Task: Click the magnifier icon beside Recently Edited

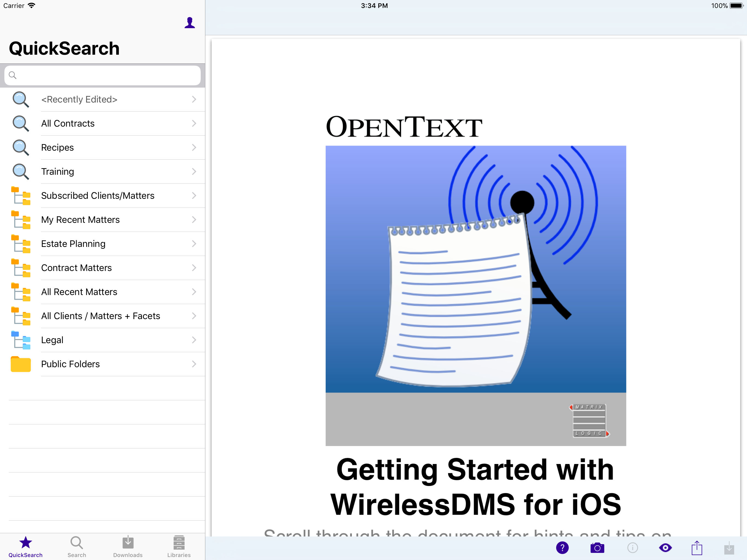Action: (x=21, y=99)
